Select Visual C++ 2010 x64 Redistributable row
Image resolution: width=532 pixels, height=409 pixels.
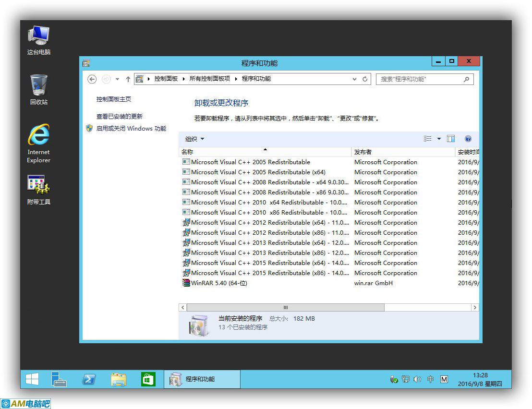coord(329,203)
